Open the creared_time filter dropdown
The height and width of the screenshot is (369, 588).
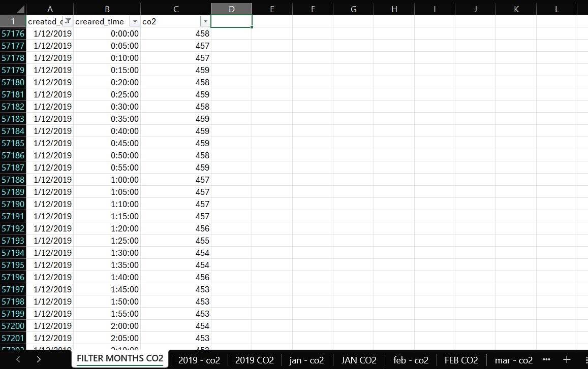point(135,21)
